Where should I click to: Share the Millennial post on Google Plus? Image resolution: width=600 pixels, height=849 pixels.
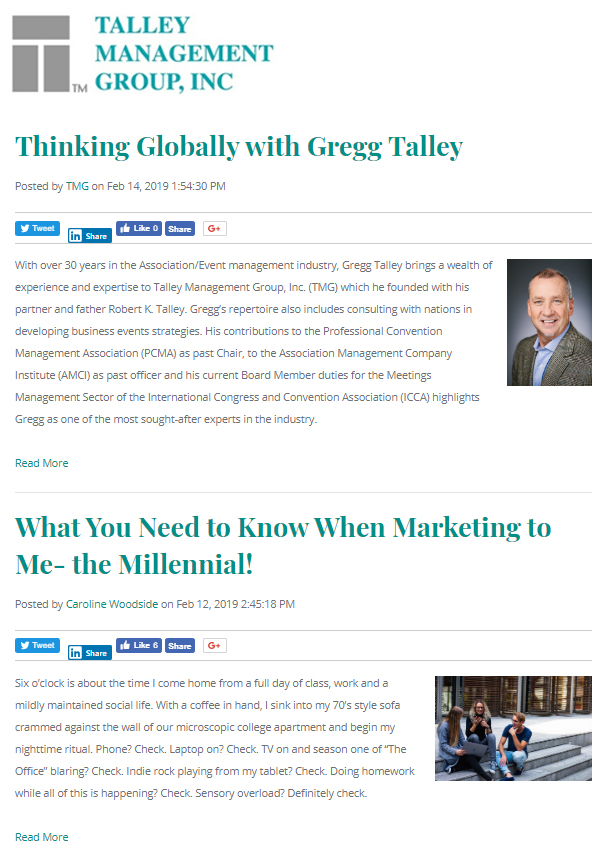coord(214,645)
